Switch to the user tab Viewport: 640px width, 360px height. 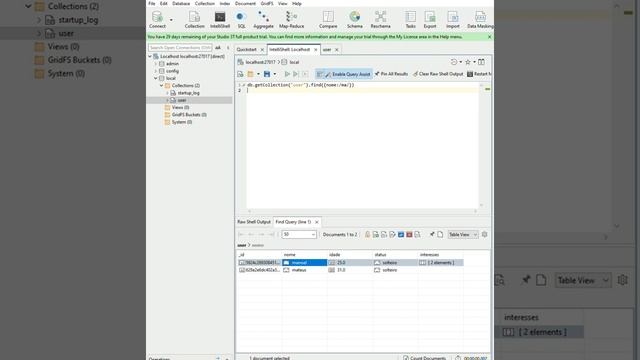pyautogui.click(x=327, y=49)
